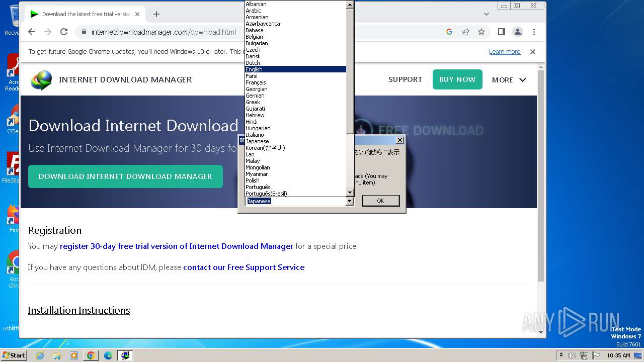This screenshot has height=362, width=644.
Task: Select Korean(한국어) language entry
Action: (296, 148)
